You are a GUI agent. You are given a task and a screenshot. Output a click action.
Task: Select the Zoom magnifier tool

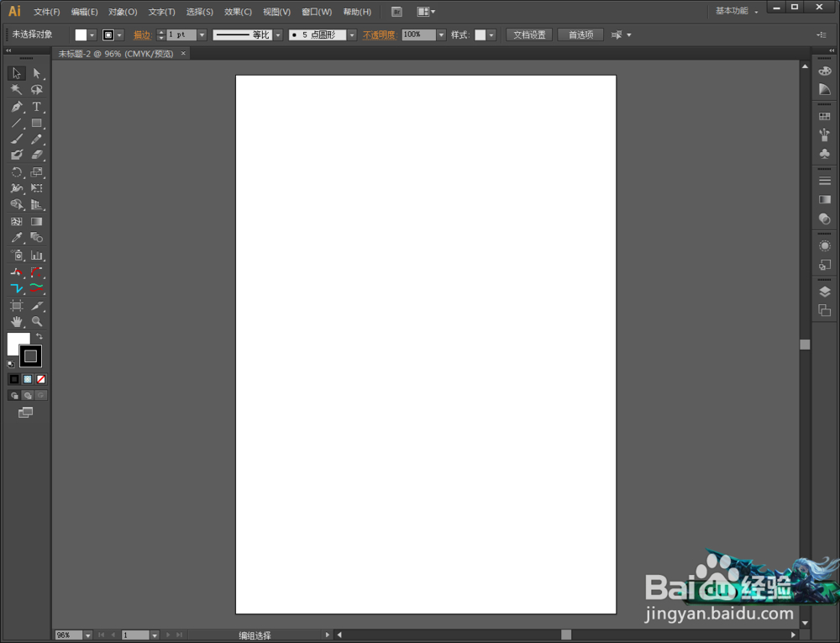pyautogui.click(x=36, y=321)
